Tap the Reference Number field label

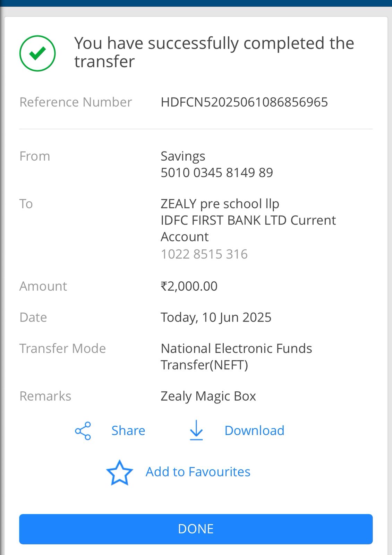coord(76,102)
